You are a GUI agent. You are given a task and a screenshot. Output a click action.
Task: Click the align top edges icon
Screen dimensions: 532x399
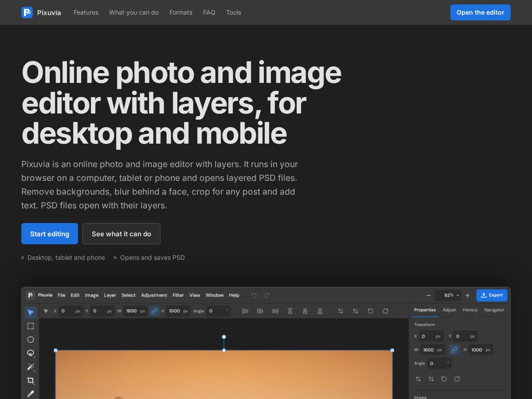290,311
